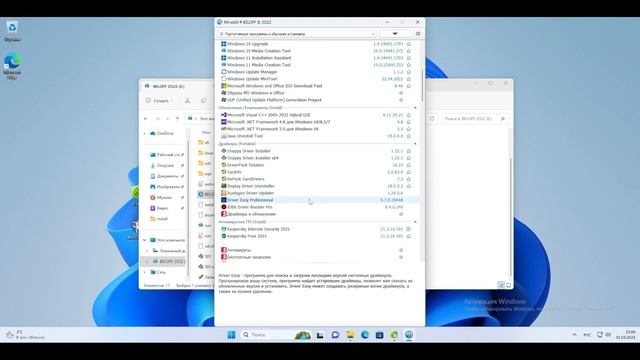Collapse the Драйверы (Portable) section arrow
Viewport: 640px width, 360px height.
tap(415, 144)
